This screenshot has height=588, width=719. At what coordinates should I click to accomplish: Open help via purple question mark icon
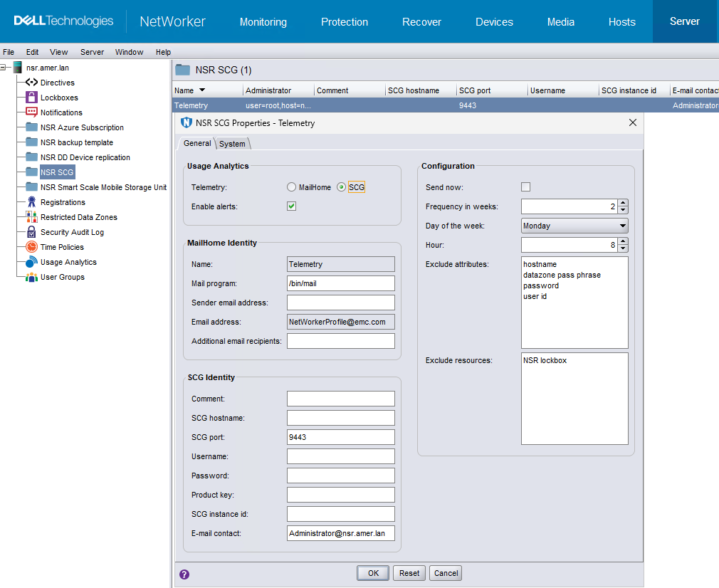[184, 574]
